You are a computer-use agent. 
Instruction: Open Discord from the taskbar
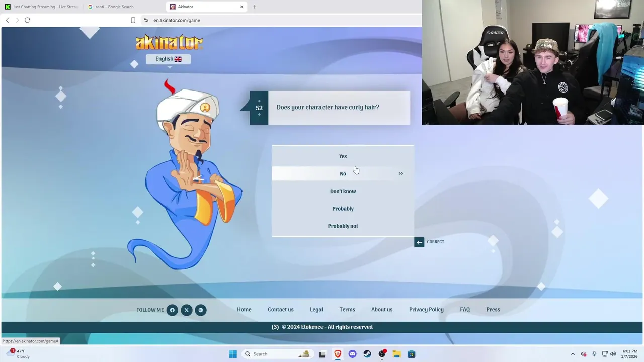pos(352,354)
